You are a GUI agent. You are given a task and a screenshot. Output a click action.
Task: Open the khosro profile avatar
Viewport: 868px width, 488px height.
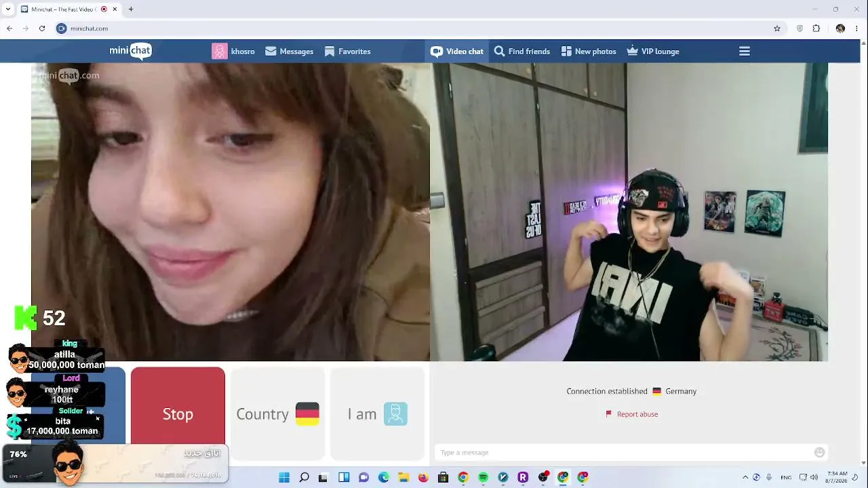[x=219, y=52]
